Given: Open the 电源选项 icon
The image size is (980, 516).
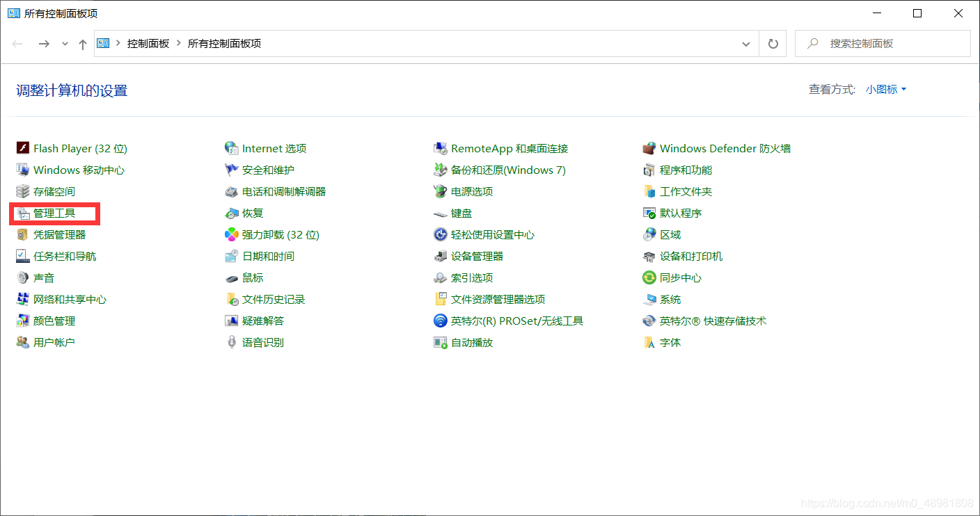Looking at the screenshot, I should [x=440, y=191].
